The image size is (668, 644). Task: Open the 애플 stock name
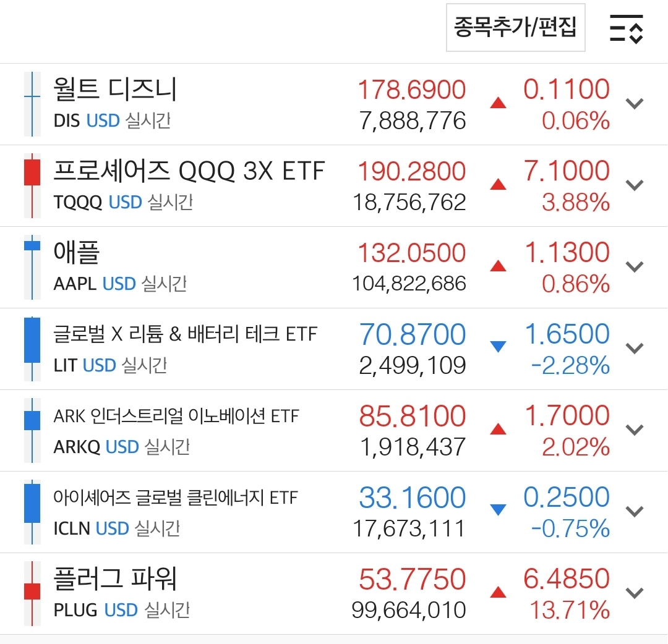[x=77, y=253]
